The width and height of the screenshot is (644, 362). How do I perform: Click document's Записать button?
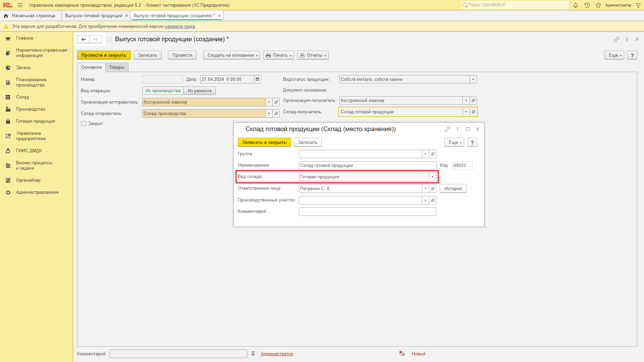click(148, 55)
